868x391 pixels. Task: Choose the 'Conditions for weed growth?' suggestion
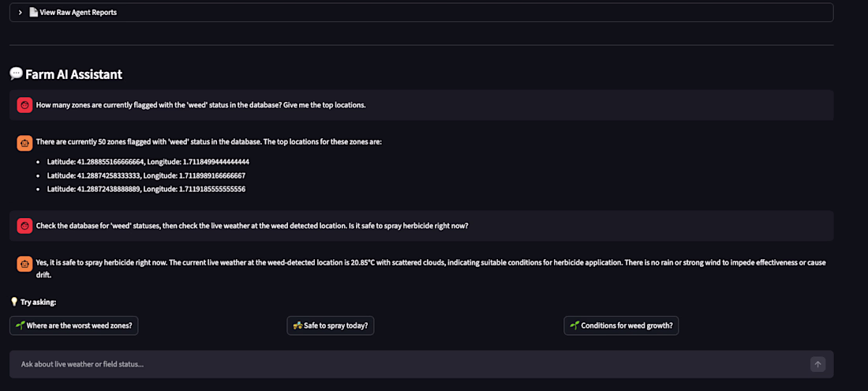pyautogui.click(x=621, y=325)
